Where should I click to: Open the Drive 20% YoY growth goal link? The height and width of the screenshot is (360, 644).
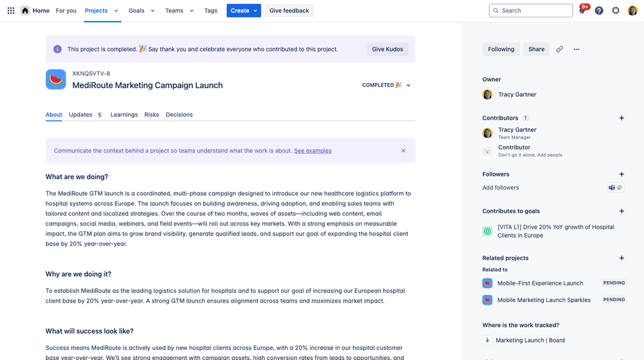556,231
